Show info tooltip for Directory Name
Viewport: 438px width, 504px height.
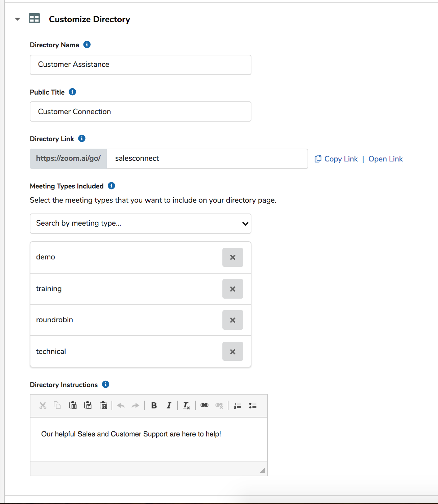coord(87,45)
